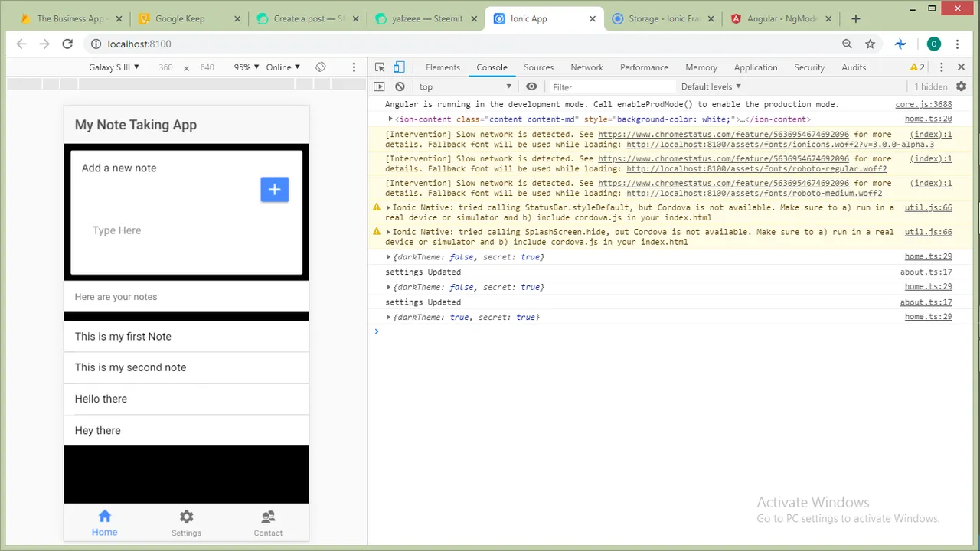Open the 95% zoom dropdown
The image size is (980, 551).
pyautogui.click(x=247, y=67)
